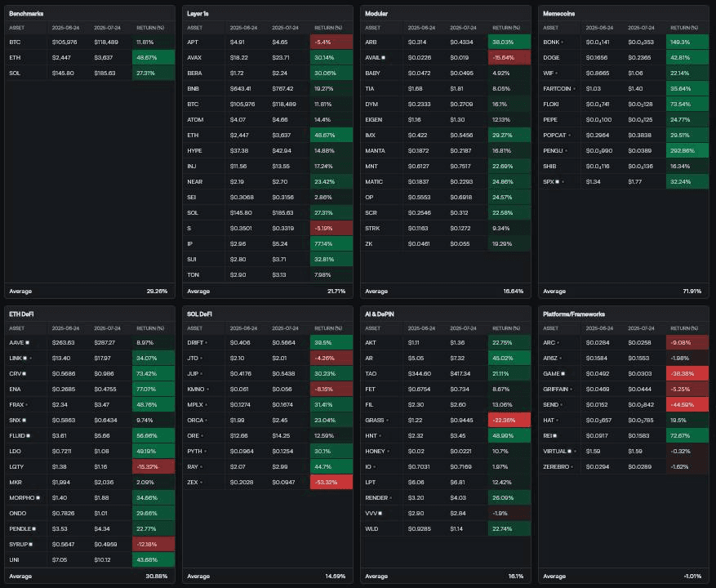
Task: Click HNT's 48.99% return cell
Action: [509, 436]
